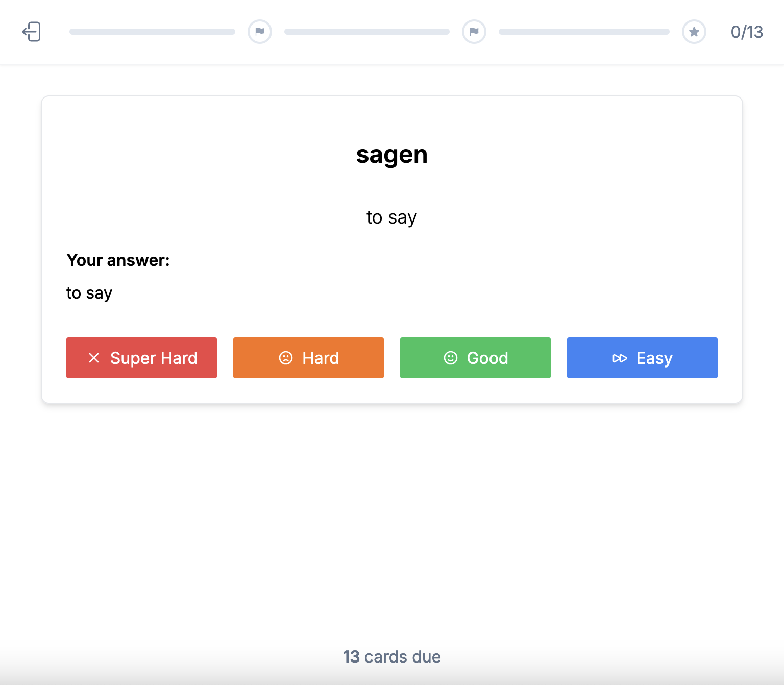The image size is (784, 685).
Task: Click the 13 cards due text
Action: pos(392,656)
